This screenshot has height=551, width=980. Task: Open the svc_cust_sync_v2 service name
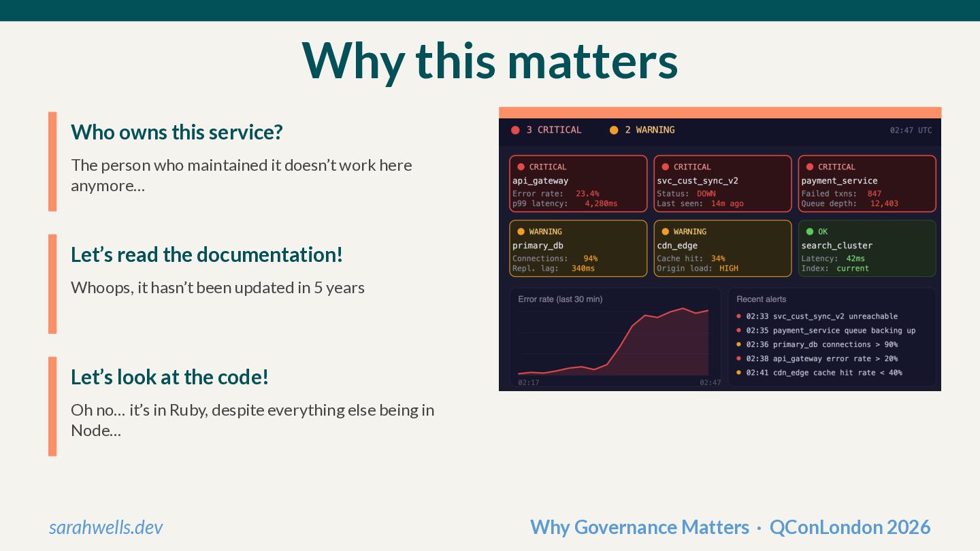[x=698, y=181]
